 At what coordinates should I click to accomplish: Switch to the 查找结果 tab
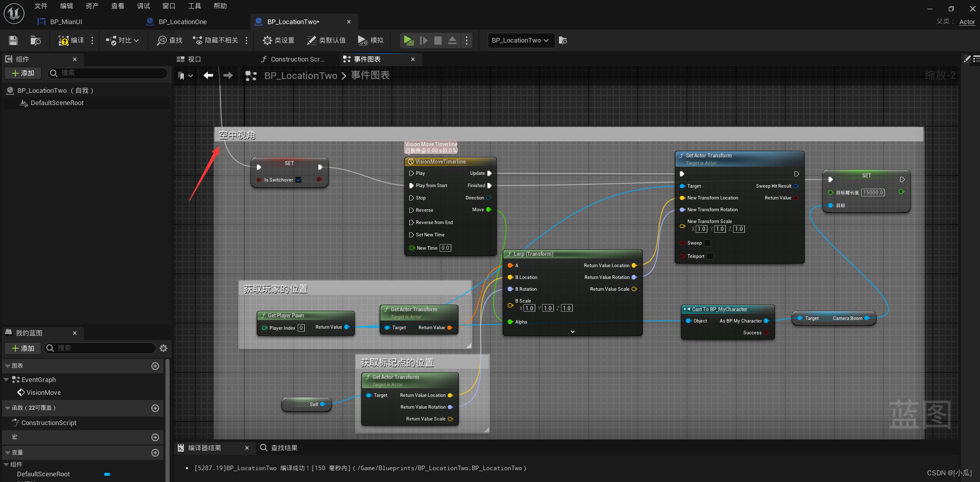tap(279, 448)
